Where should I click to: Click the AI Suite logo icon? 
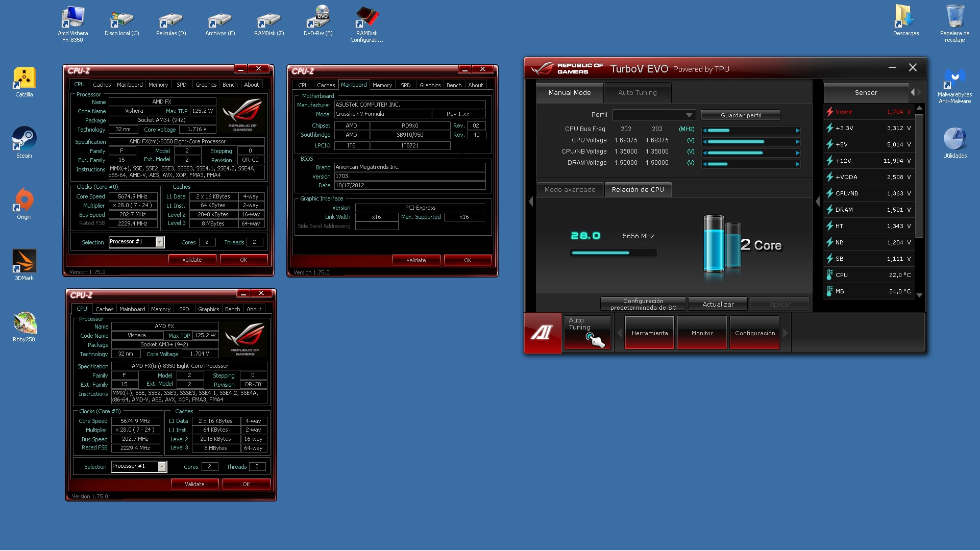point(543,333)
